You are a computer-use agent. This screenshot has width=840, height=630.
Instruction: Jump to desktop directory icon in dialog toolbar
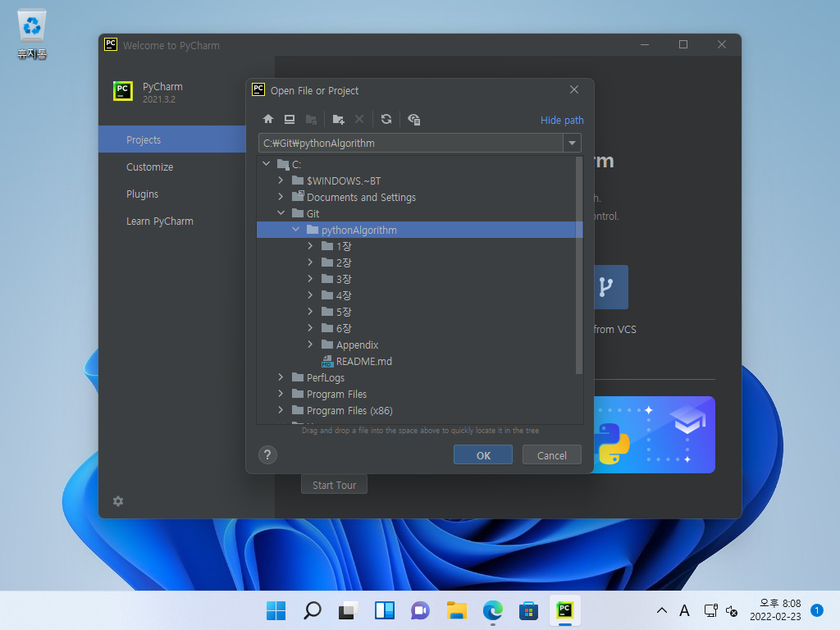pos(290,119)
